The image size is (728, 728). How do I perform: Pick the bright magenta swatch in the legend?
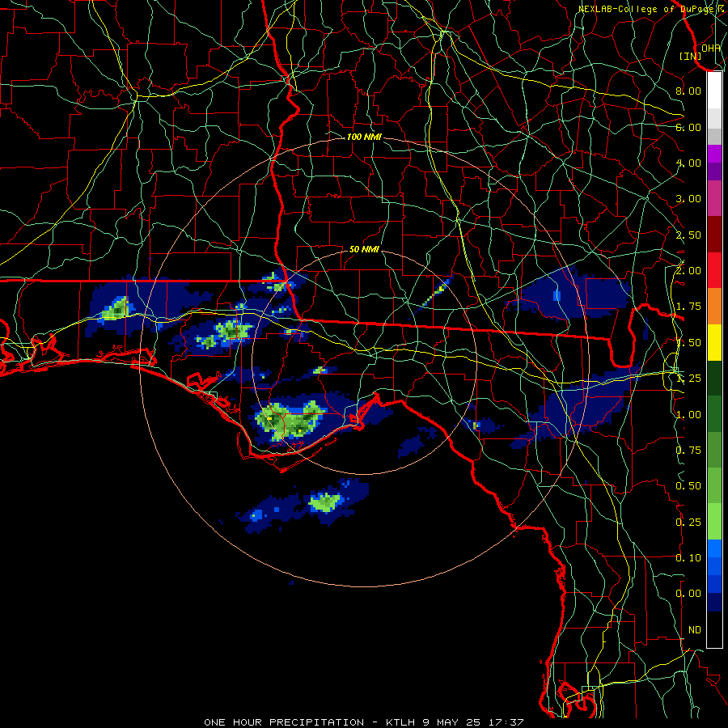[x=714, y=154]
